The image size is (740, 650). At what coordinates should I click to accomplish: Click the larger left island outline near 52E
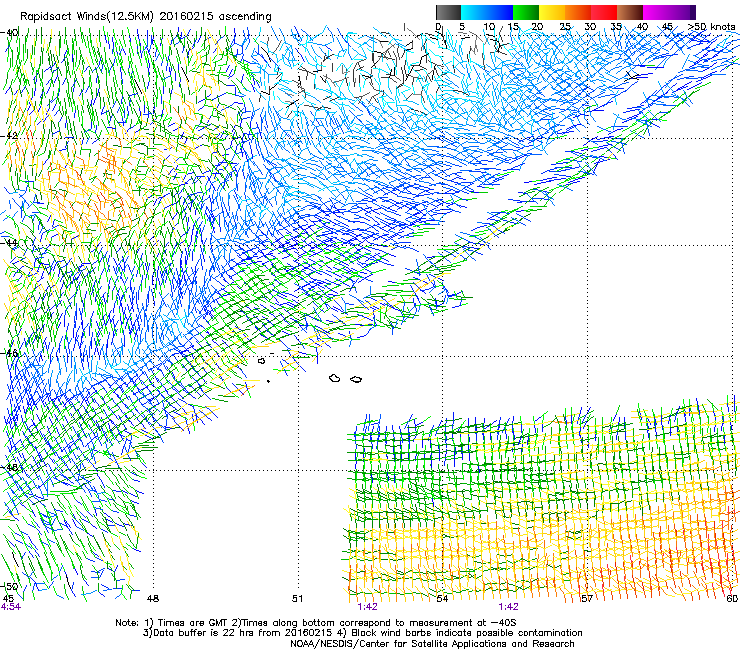pyautogui.click(x=335, y=378)
